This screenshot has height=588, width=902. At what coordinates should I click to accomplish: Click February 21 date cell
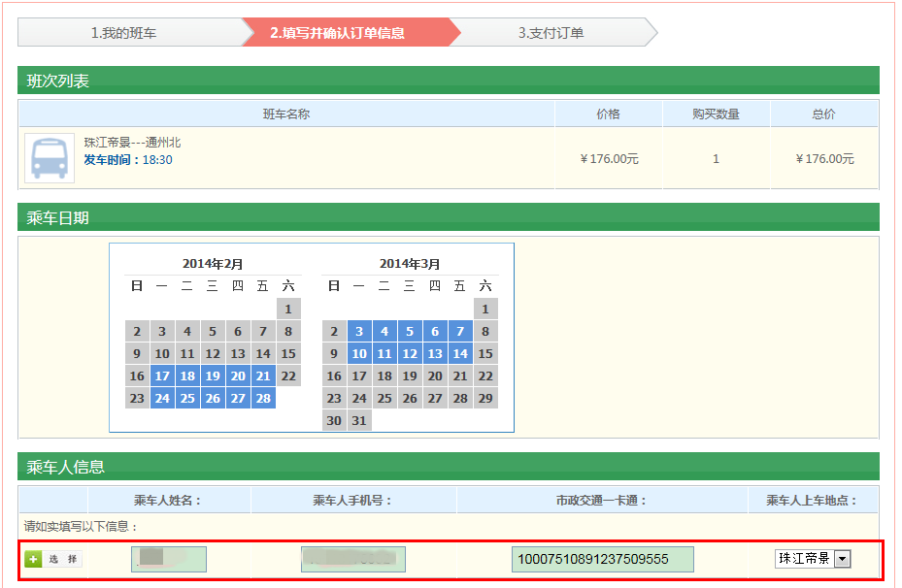tap(263, 376)
